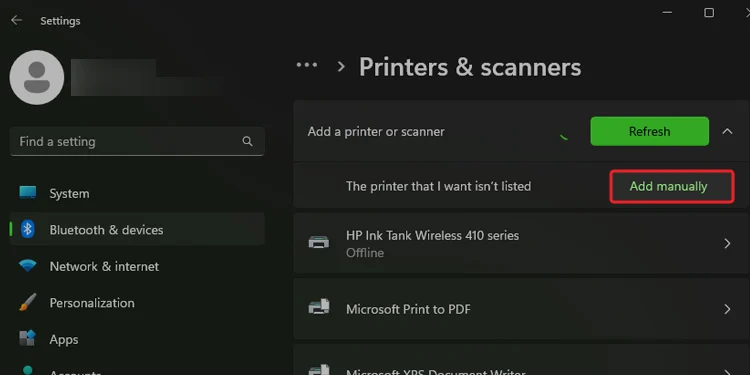The height and width of the screenshot is (375, 750).
Task: Maximize the Settings window
Action: 709,13
